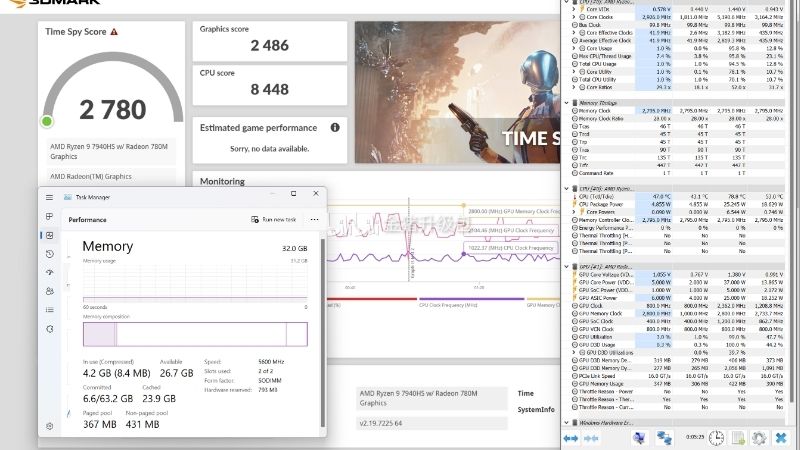This screenshot has width=800, height=450.
Task: Collapse the GPU [#1] AMD Radeon sensor group
Action: pos(566,266)
